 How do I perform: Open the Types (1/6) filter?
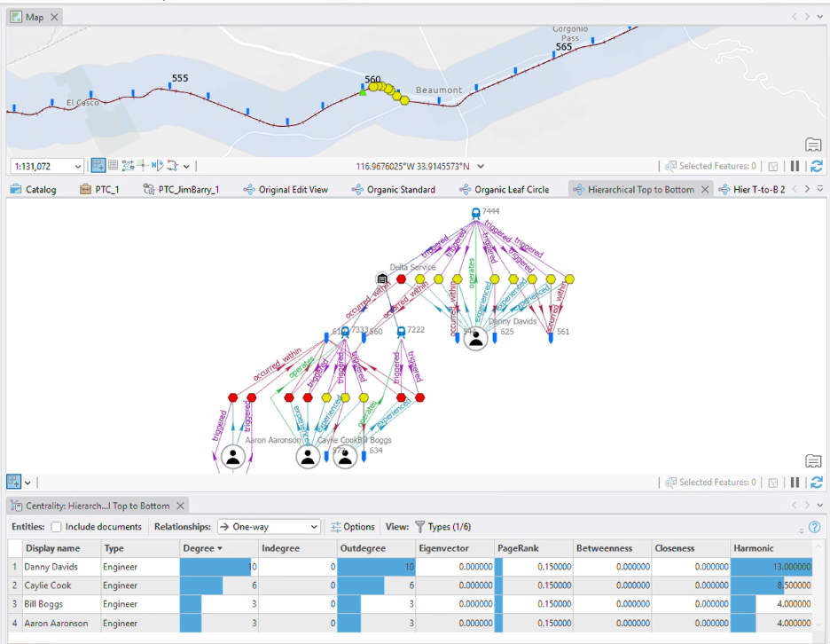pos(443,527)
